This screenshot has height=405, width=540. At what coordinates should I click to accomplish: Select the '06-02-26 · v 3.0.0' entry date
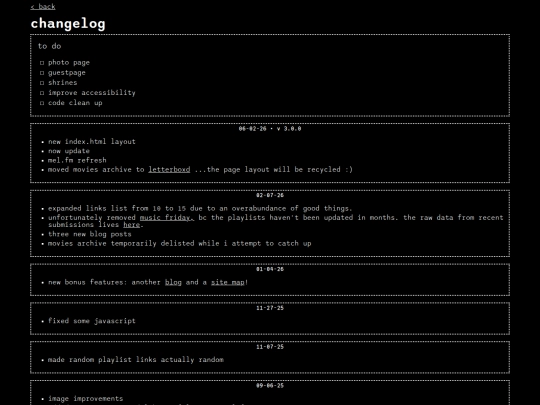(270, 128)
